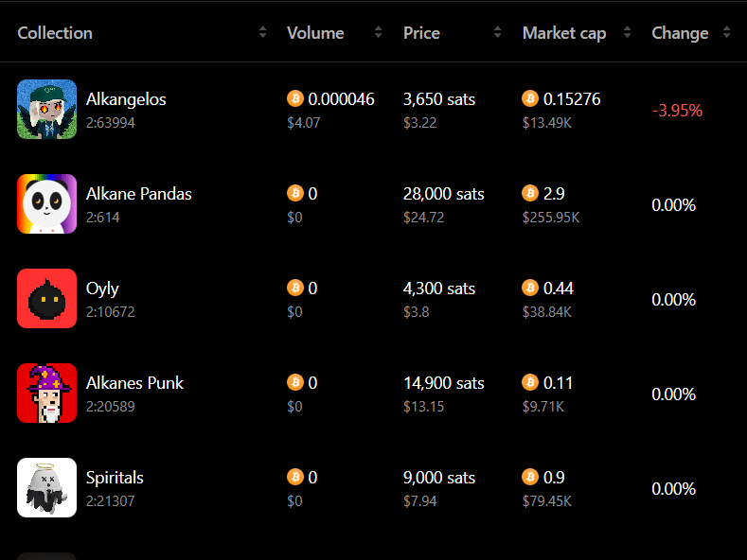This screenshot has height=560, width=747.
Task: Click the Price column header
Action: click(x=421, y=33)
